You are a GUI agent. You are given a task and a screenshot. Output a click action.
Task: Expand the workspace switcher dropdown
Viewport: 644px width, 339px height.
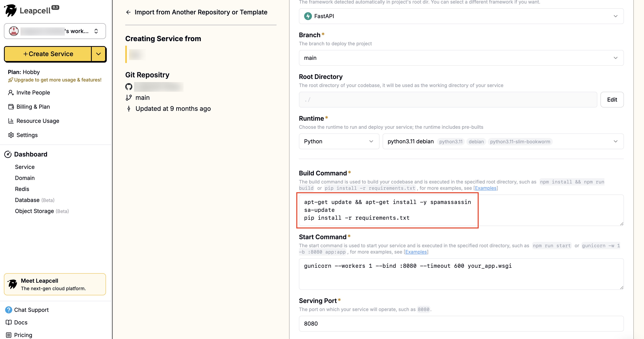(x=96, y=31)
